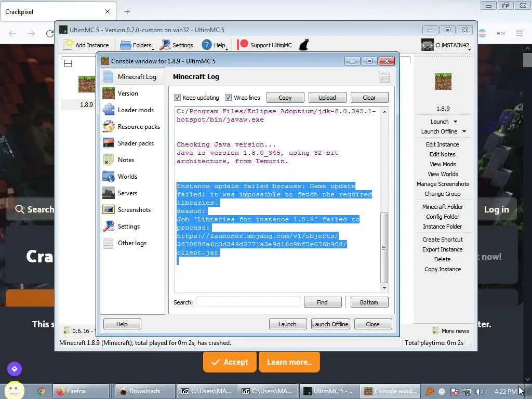
Task: Click the log scrollbar down arrow
Action: [x=384, y=288]
